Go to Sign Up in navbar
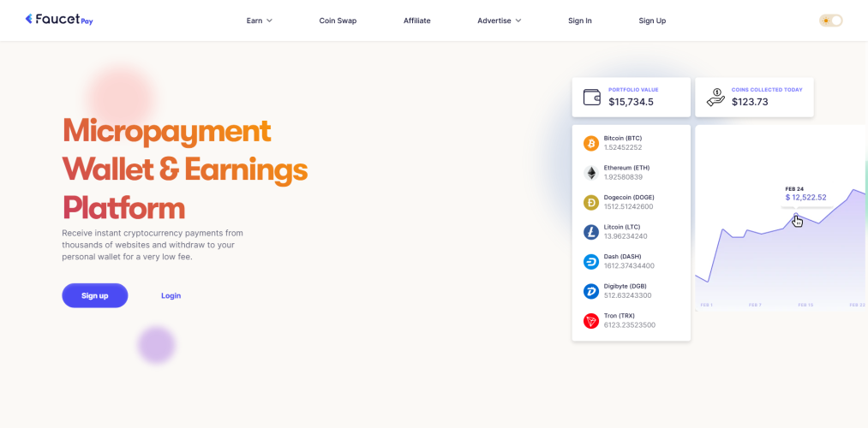The height and width of the screenshot is (428, 868). (652, 21)
